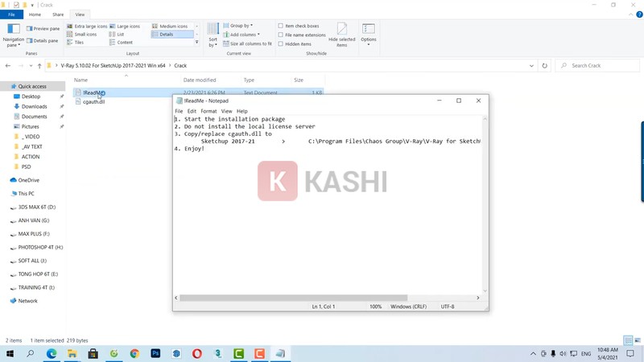The image size is (644, 362).
Task: Select the Details layout
Action: 172,35
